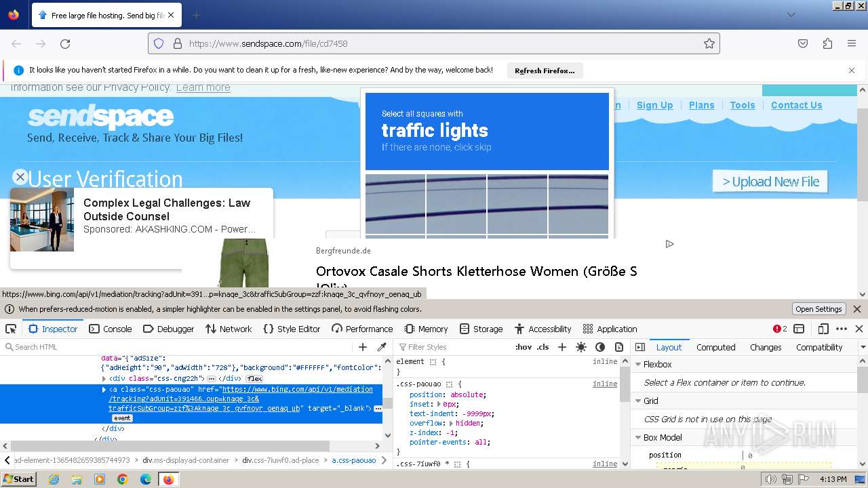Select an iframe as target document
The image size is (868, 488).
tap(799, 329)
